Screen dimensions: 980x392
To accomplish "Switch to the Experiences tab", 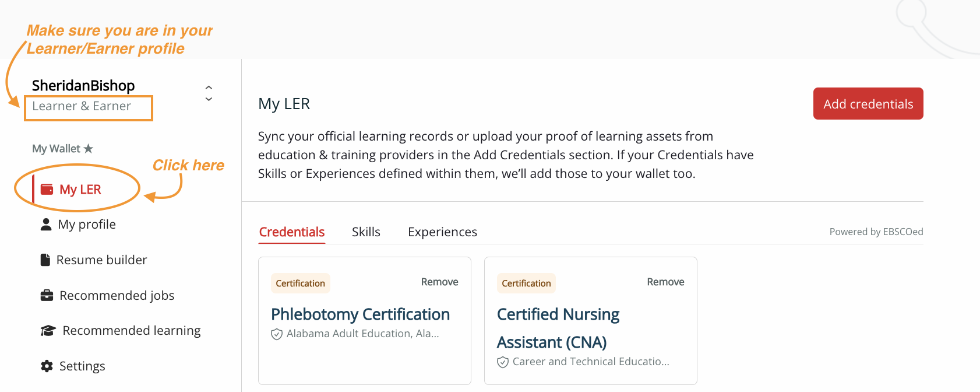I will pyautogui.click(x=442, y=232).
